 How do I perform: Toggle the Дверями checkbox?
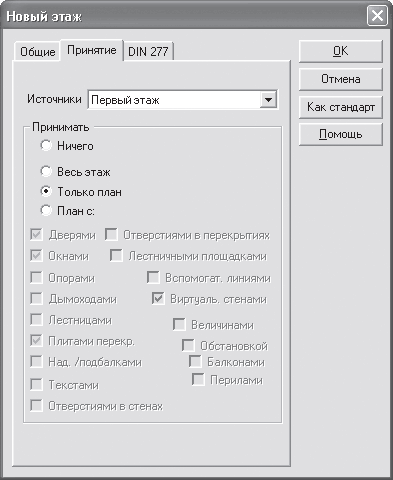[36, 235]
